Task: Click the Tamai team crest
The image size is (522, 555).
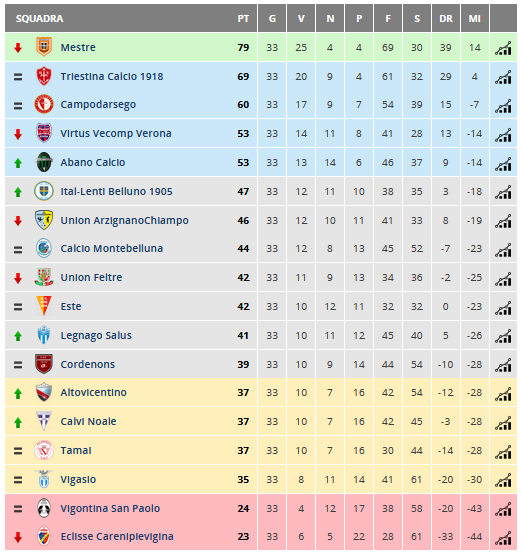Action: pyautogui.click(x=44, y=450)
